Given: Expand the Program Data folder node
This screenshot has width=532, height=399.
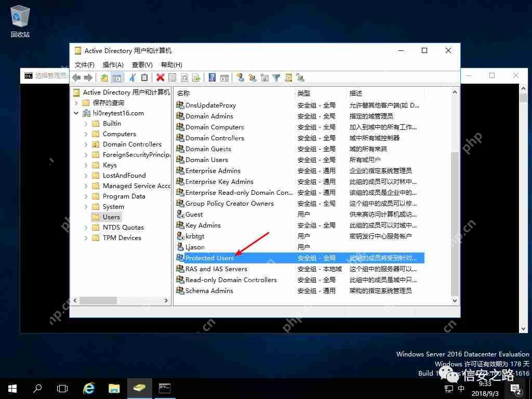Looking at the screenshot, I should (x=86, y=196).
